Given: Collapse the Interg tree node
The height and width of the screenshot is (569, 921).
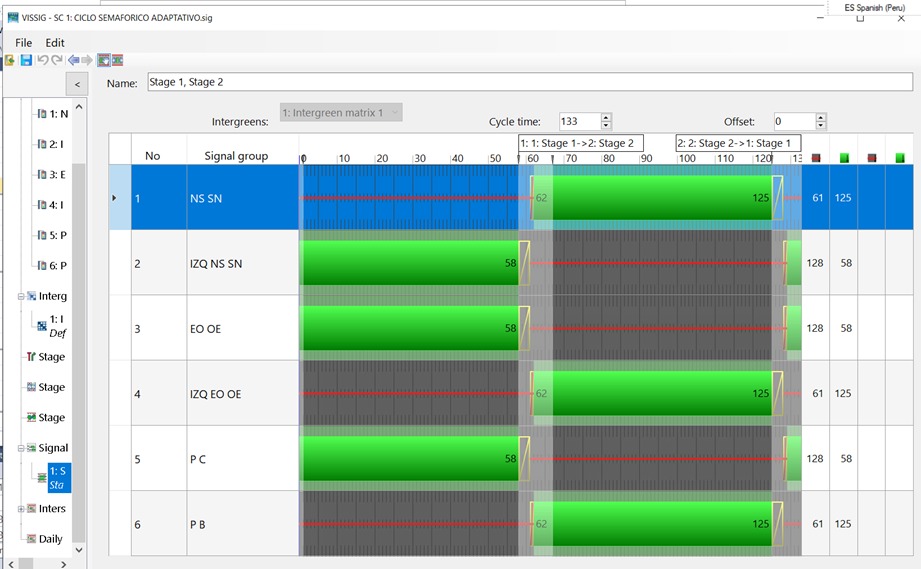Looking at the screenshot, I should [x=21, y=297].
